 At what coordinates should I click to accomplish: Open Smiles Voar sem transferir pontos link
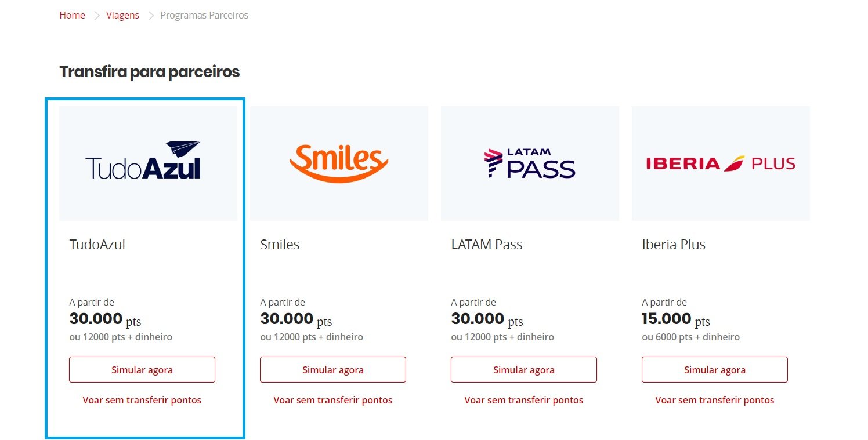(x=333, y=400)
